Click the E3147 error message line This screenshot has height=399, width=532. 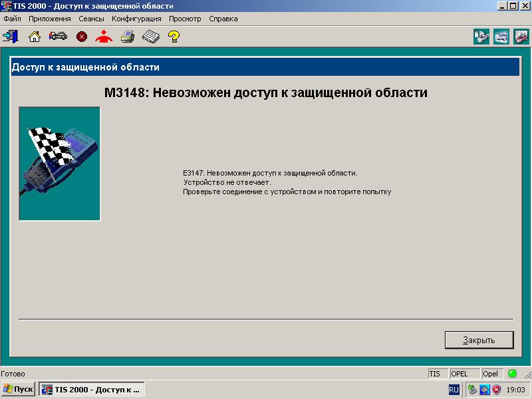270,173
